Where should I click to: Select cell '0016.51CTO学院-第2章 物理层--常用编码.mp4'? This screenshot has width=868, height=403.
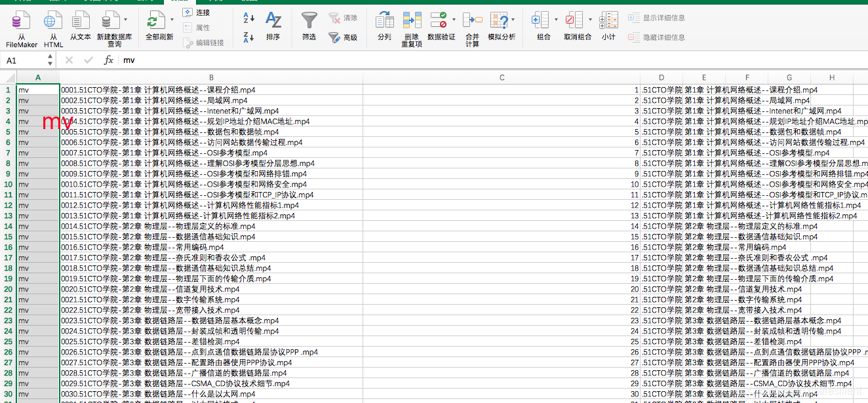tap(211, 247)
